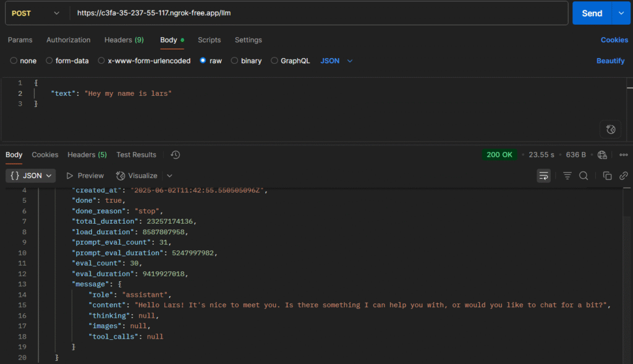Image resolution: width=633 pixels, height=364 pixels.
Task: Open the response Test Results tab
Action: (136, 154)
